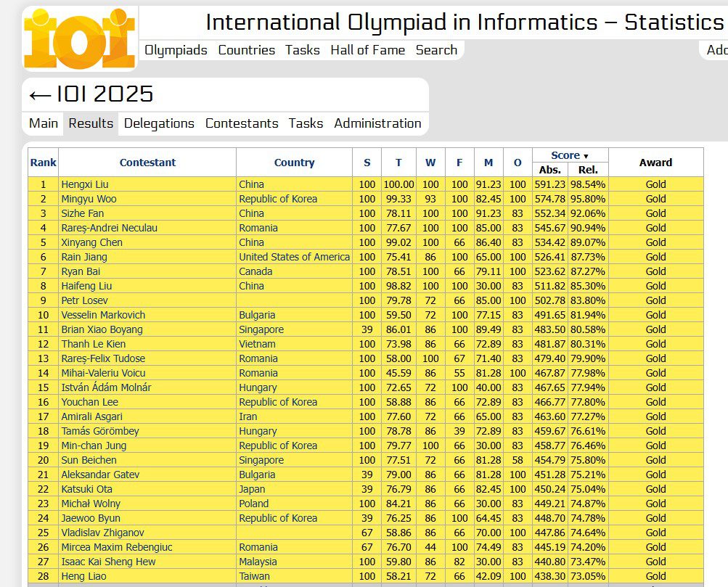The width and height of the screenshot is (728, 587).
Task: Open the task W column header
Action: click(430, 163)
